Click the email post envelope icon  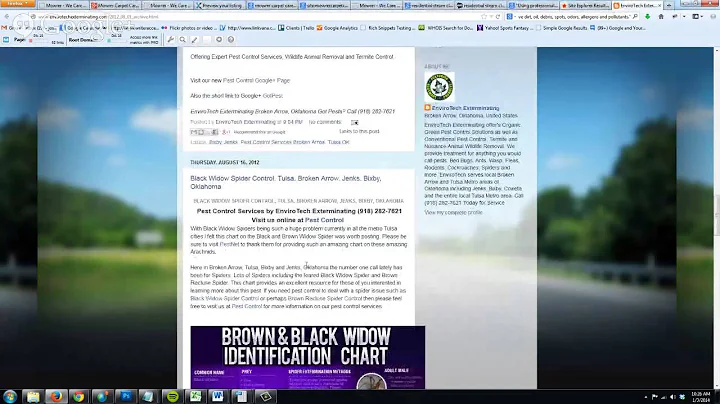click(x=354, y=123)
